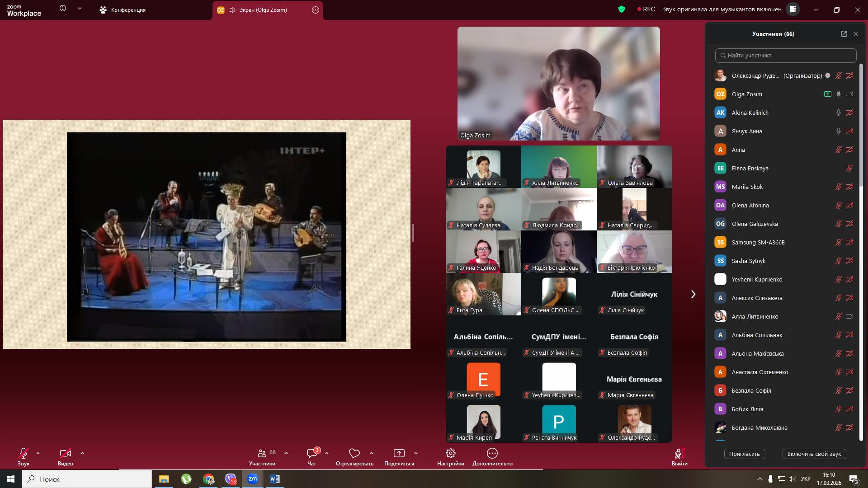Pop out the Participants panel
The height and width of the screenshot is (488, 868).
844,34
